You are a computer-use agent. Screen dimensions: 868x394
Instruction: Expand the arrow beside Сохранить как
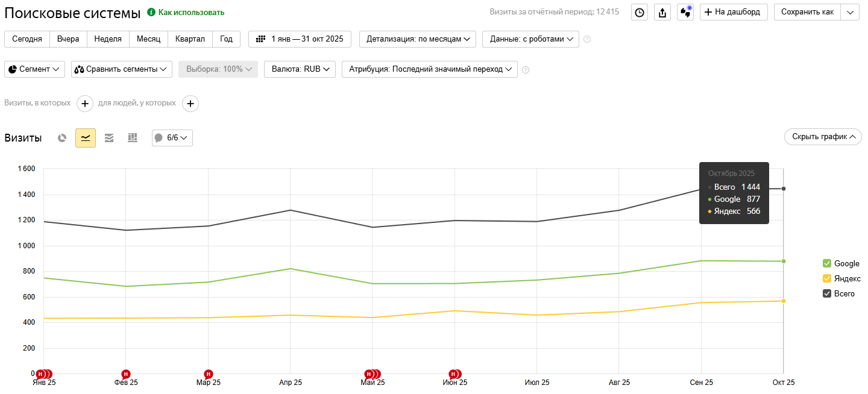(x=851, y=12)
